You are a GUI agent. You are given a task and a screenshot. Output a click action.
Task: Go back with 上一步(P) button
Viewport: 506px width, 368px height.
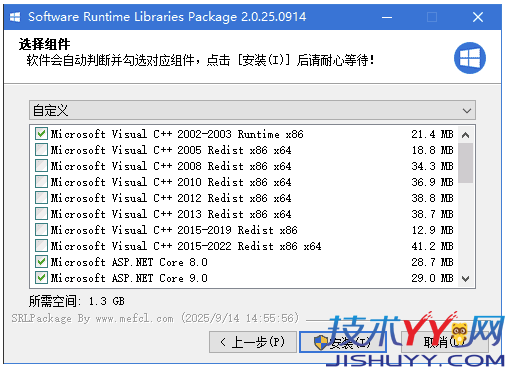pos(253,342)
